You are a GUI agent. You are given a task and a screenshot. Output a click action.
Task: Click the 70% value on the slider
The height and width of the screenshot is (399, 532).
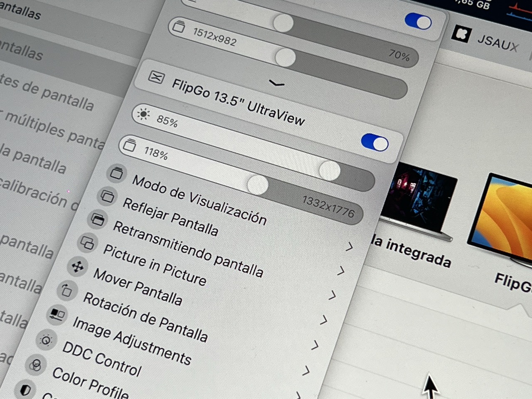click(399, 55)
